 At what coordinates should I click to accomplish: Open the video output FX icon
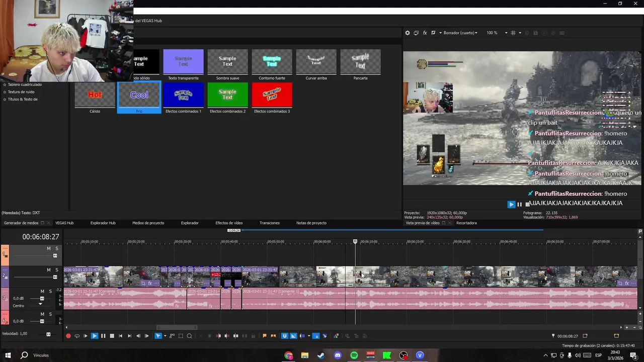(425, 33)
